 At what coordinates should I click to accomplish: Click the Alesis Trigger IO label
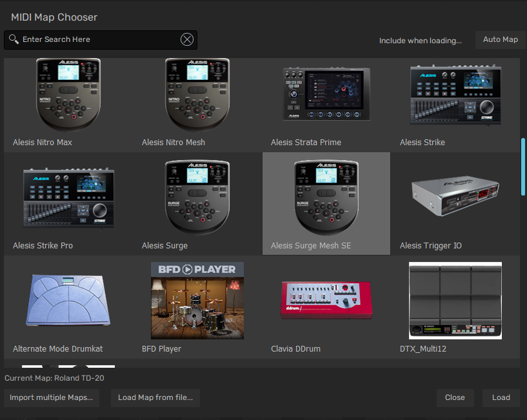(430, 245)
